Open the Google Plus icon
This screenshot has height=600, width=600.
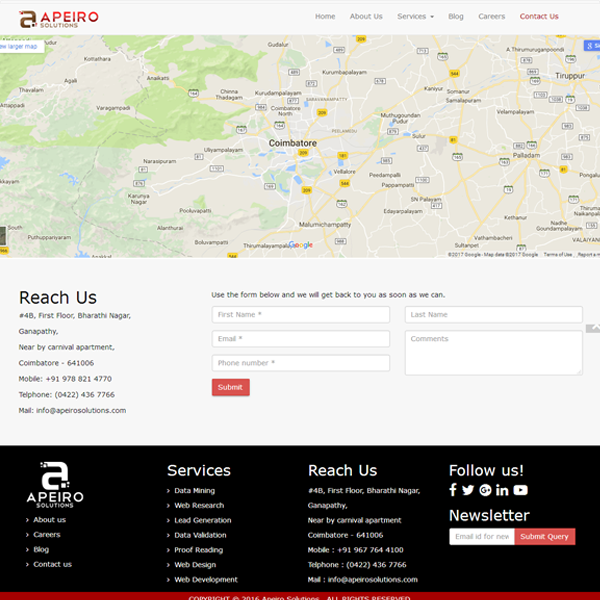point(485,490)
